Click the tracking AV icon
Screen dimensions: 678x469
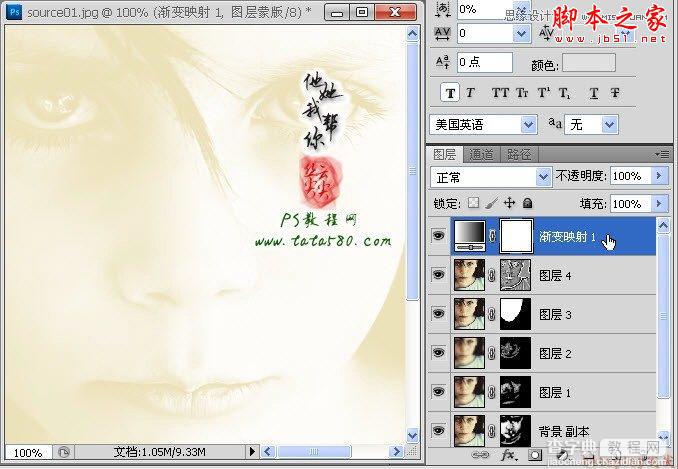click(x=442, y=33)
